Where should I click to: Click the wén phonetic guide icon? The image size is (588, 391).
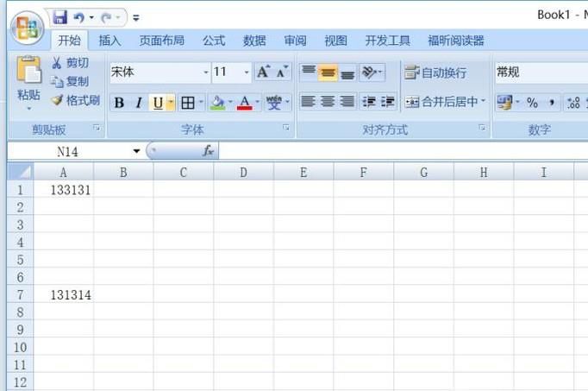(274, 103)
